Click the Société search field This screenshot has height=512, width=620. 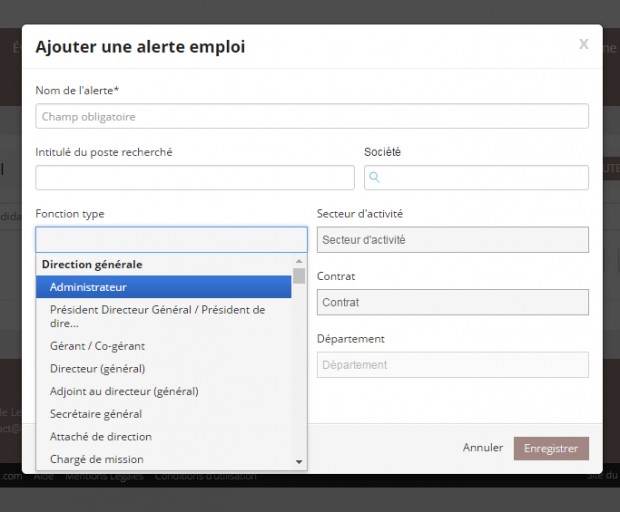[x=476, y=178]
